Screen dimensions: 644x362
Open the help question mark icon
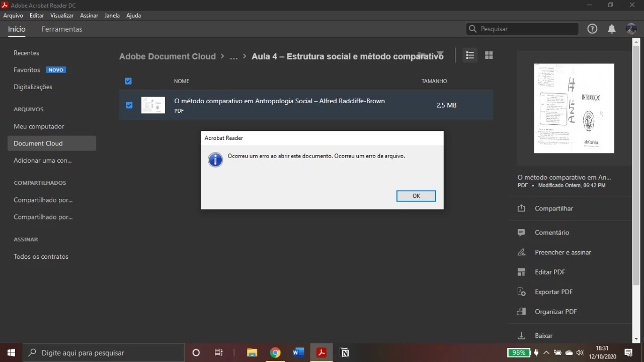point(592,29)
